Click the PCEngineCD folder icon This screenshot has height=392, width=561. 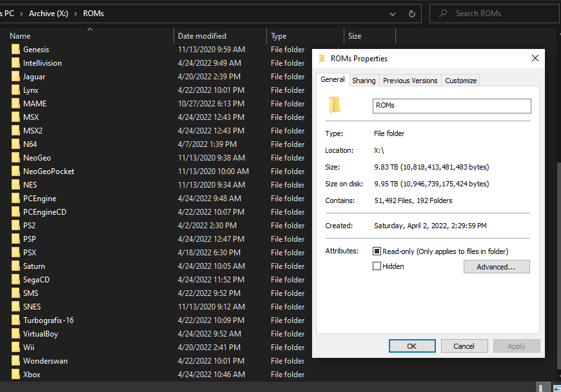[15, 212]
